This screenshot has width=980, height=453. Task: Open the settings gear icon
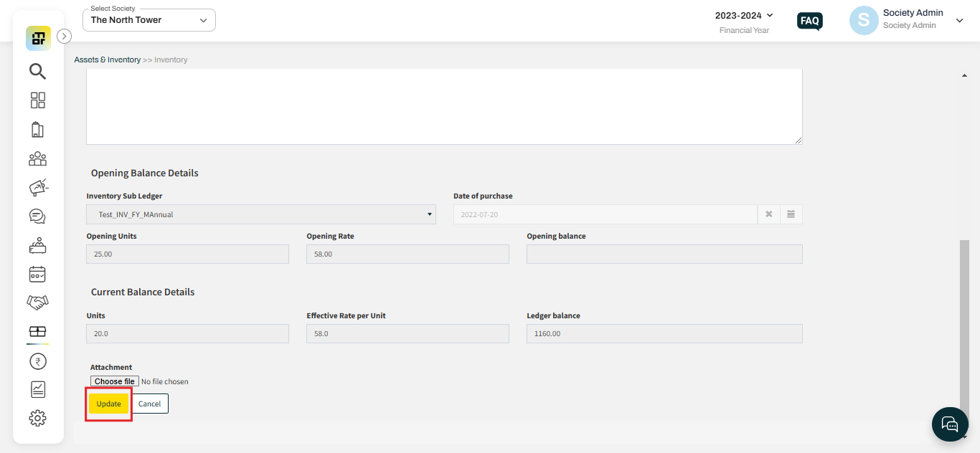pos(37,418)
